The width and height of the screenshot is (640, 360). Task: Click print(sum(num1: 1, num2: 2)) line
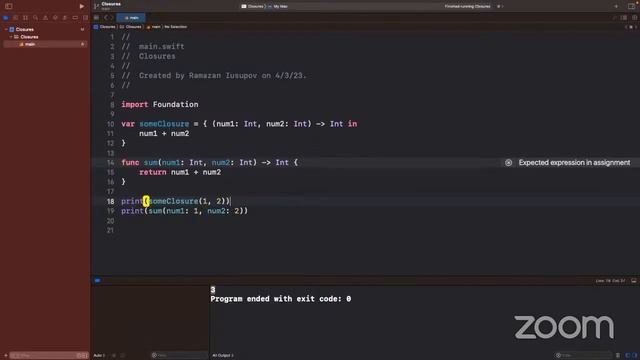tap(184, 211)
